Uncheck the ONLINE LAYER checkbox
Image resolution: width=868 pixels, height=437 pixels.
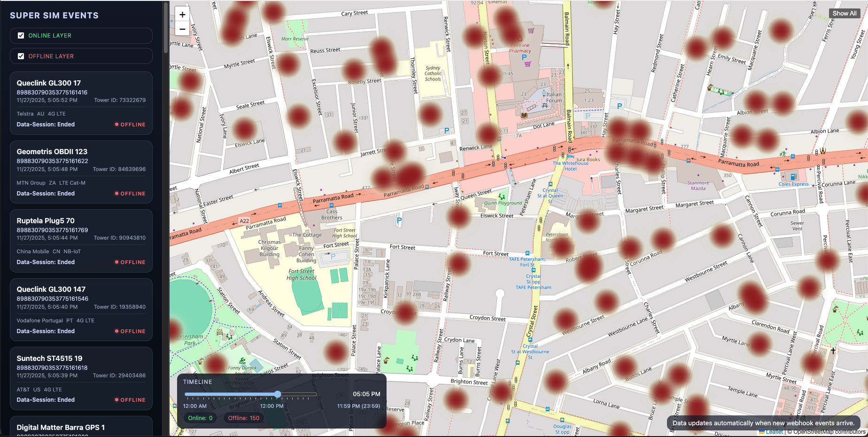pos(21,35)
